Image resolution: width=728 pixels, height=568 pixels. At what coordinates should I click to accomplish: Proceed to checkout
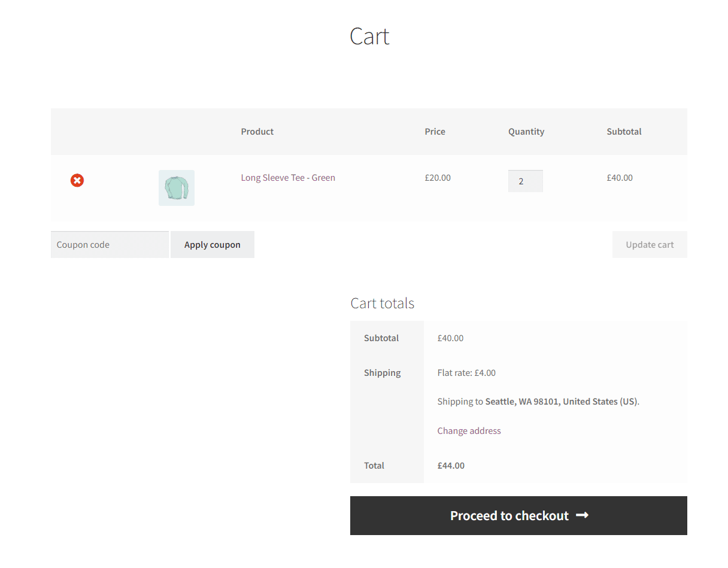tap(518, 515)
